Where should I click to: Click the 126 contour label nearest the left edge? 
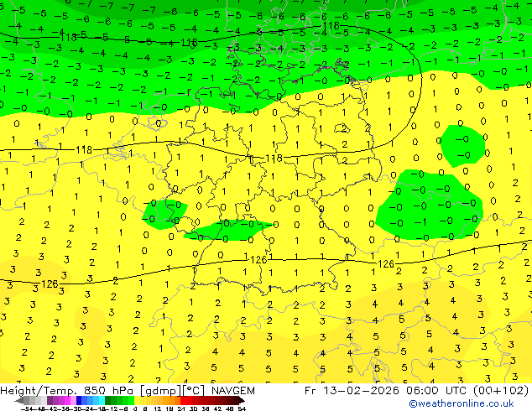[x=50, y=284]
